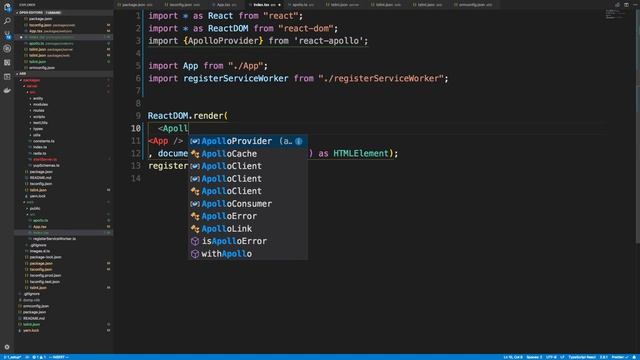The image size is (640, 360).
Task: Click the git branch indicator in status bar
Action: point(12,357)
